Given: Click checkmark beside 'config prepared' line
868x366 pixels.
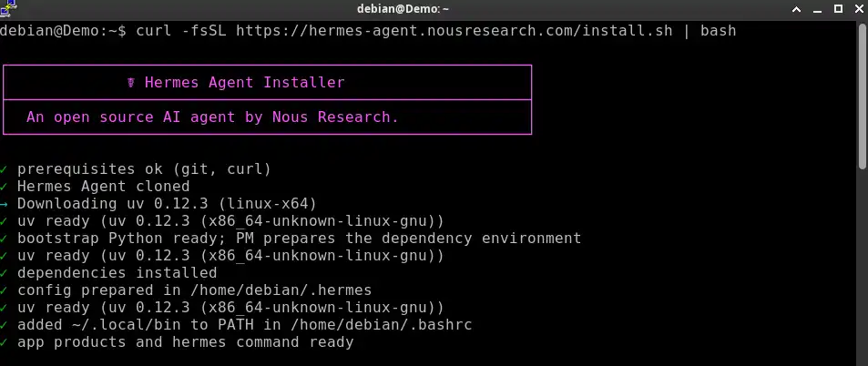Looking at the screenshot, I should pyautogui.click(x=4, y=290).
